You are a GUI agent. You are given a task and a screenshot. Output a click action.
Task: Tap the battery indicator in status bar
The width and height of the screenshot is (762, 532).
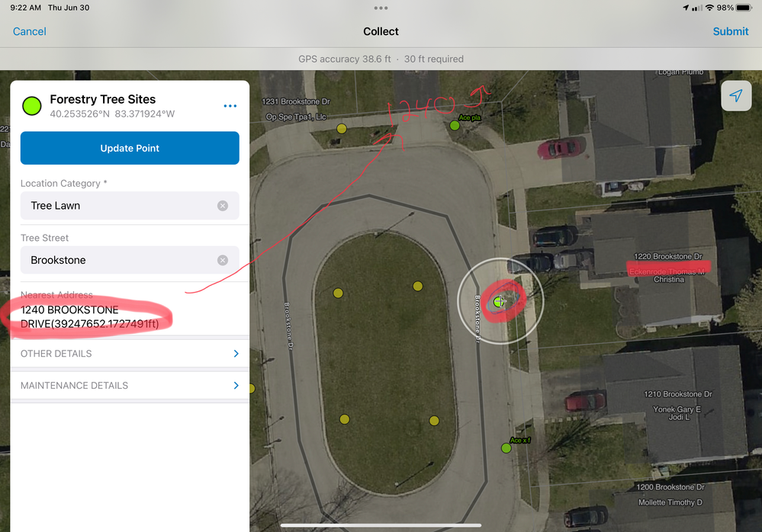744,8
